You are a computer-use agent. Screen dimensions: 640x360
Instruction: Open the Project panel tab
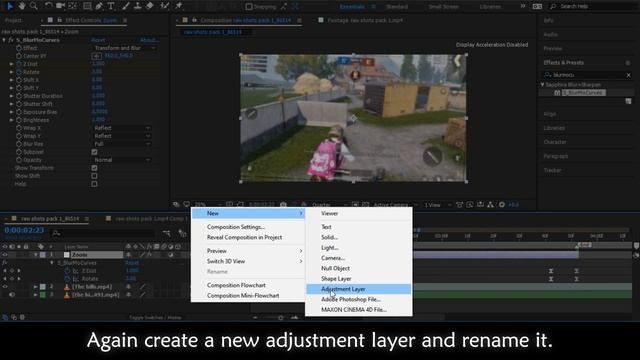point(13,20)
